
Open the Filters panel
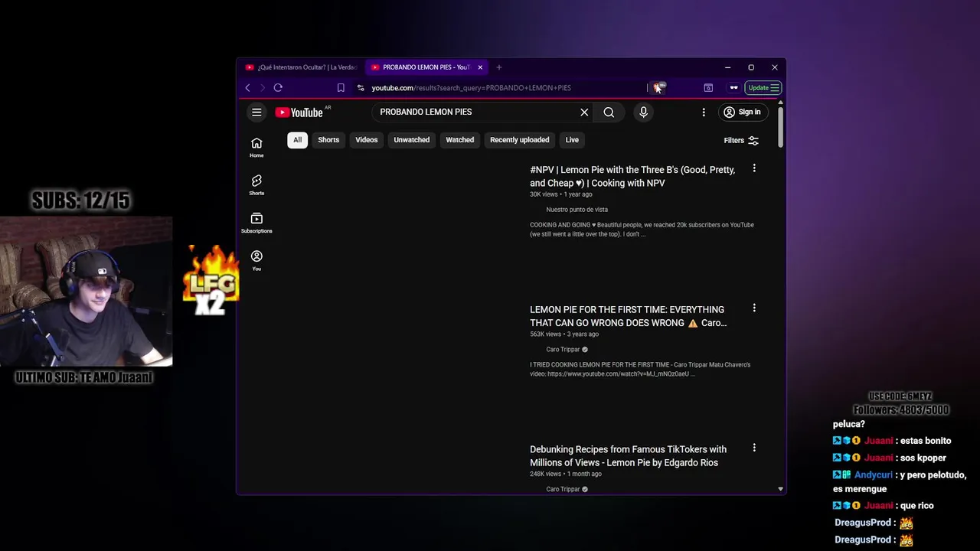point(741,140)
